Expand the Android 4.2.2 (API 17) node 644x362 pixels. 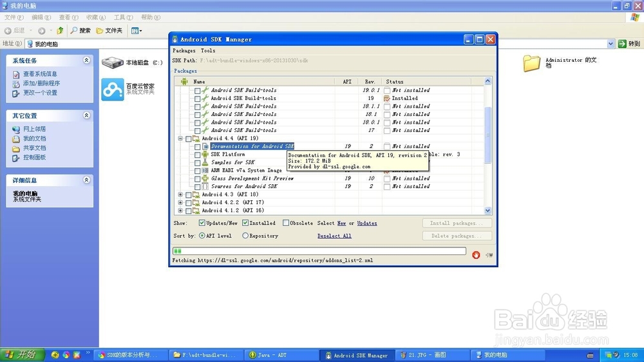180,202
